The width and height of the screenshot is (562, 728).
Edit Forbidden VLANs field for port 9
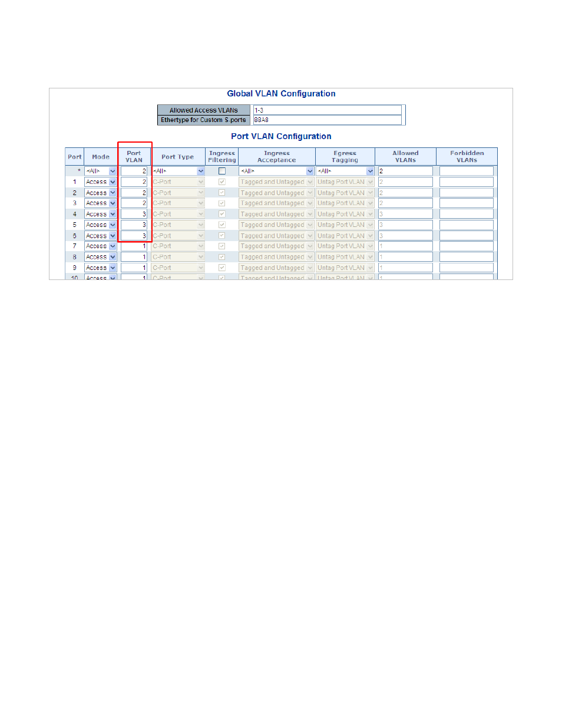[467, 268]
